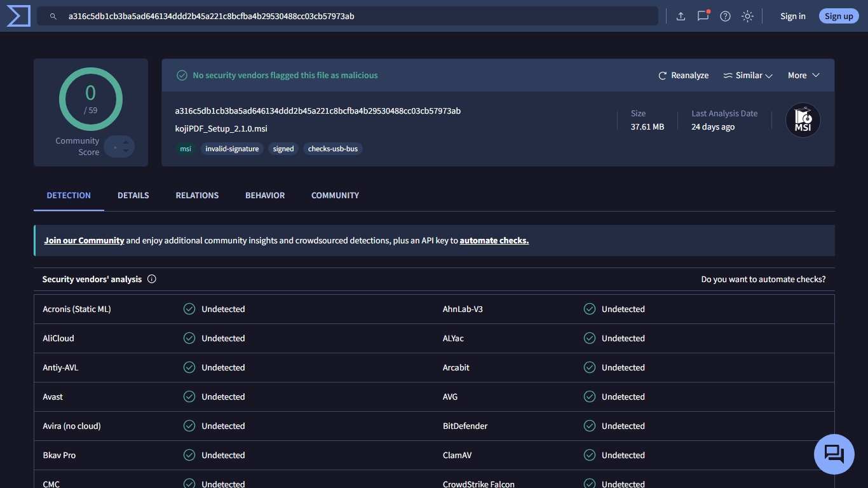Click the Reanalyze button
This screenshot has width=868, height=488.
(683, 75)
